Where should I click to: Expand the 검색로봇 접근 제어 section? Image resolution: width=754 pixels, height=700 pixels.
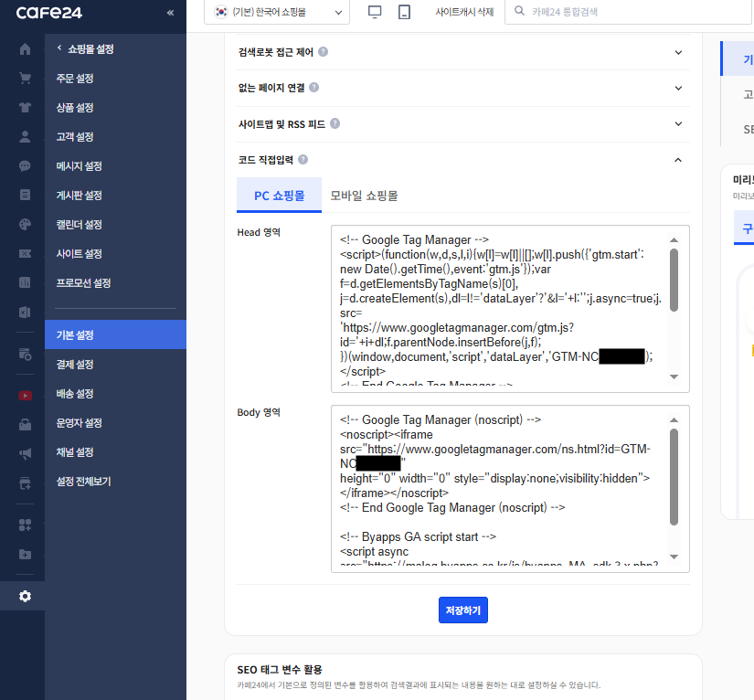pyautogui.click(x=457, y=54)
